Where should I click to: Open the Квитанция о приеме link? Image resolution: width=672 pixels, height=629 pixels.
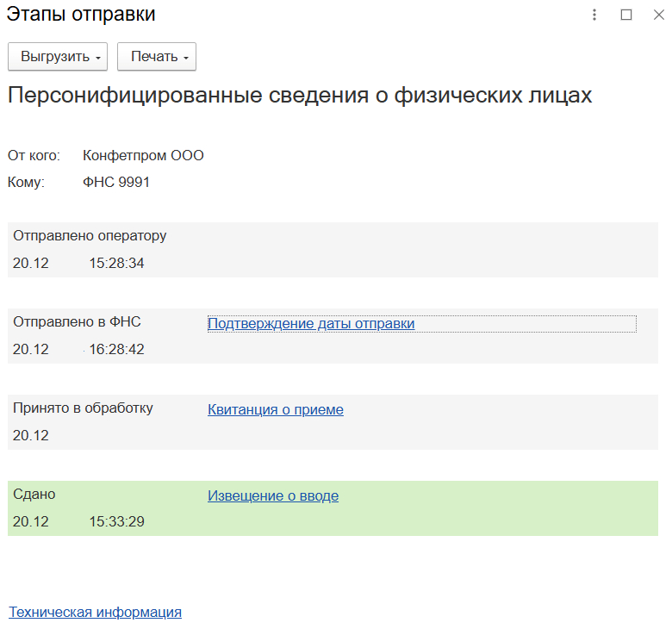(276, 410)
